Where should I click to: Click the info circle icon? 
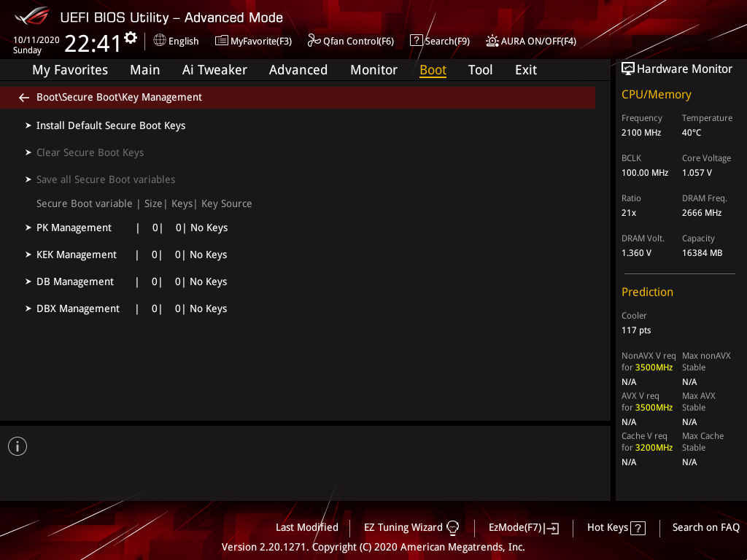click(18, 446)
